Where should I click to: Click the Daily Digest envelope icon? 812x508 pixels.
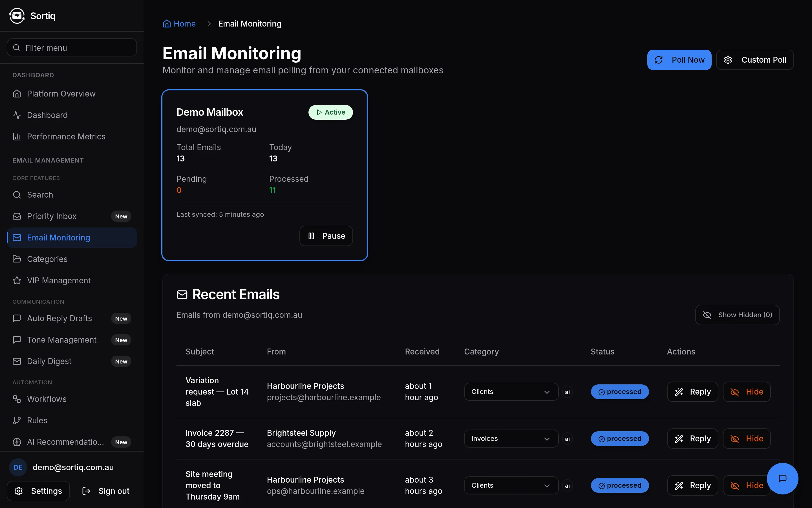click(x=17, y=361)
